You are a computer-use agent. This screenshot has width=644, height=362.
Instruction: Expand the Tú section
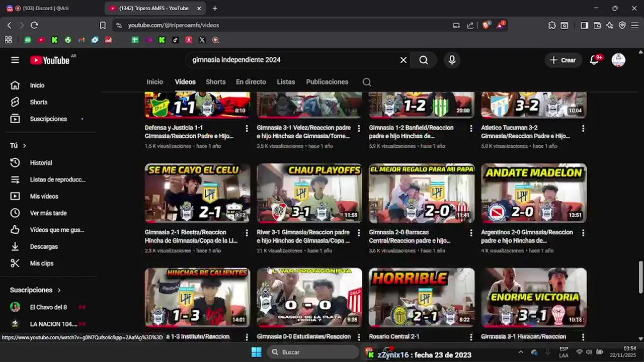pyautogui.click(x=18, y=145)
